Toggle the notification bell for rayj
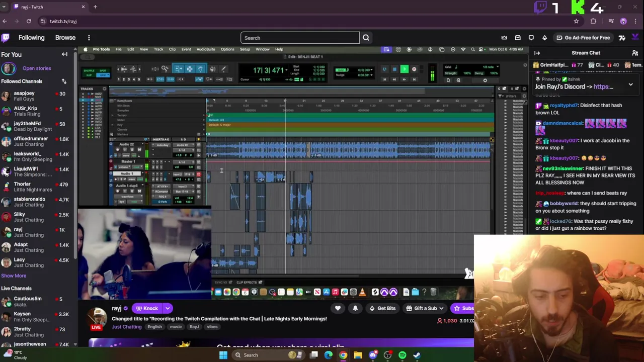This screenshot has width=644, height=362. pos(355,308)
